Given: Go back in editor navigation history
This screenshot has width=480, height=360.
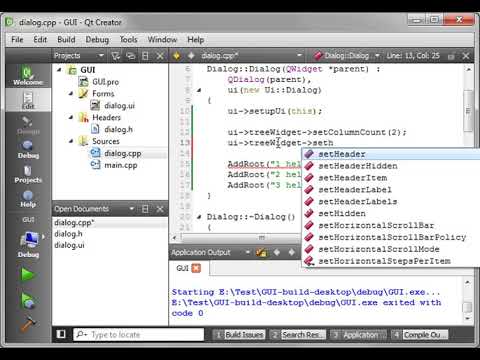Looking at the screenshot, I should pyautogui.click(x=176, y=56).
